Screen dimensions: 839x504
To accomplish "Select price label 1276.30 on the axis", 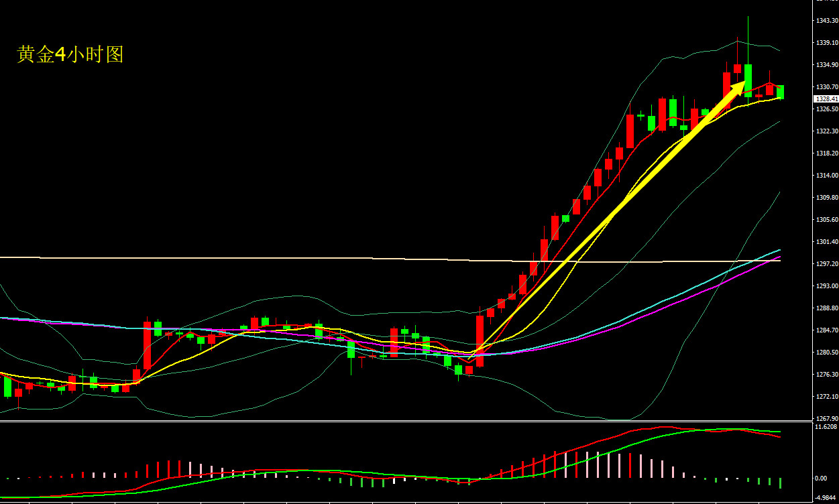I will [826, 375].
